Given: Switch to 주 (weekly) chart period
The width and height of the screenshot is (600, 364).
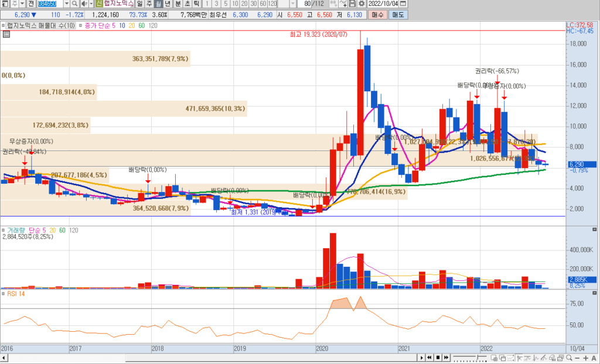Looking at the screenshot, I should pos(149,4).
